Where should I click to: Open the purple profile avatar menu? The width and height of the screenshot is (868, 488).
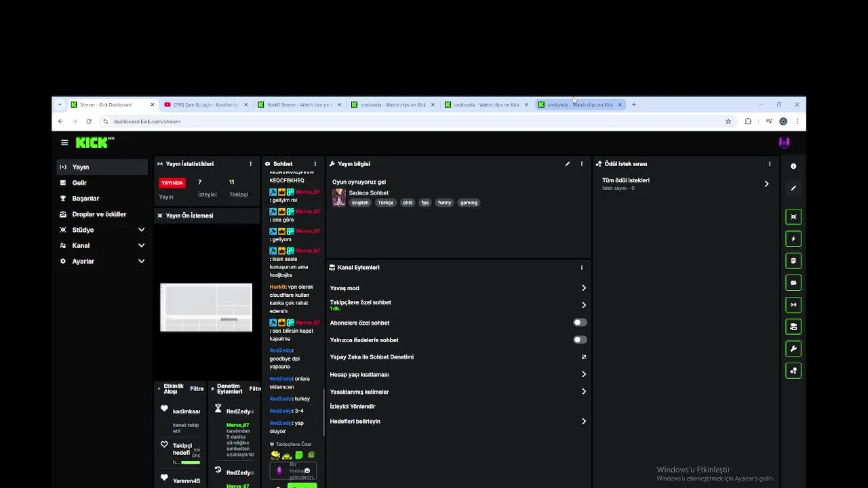point(784,142)
